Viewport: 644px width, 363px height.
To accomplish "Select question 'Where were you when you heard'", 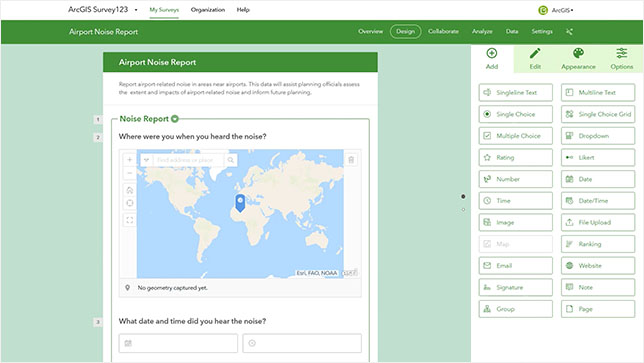I will 192,136.
